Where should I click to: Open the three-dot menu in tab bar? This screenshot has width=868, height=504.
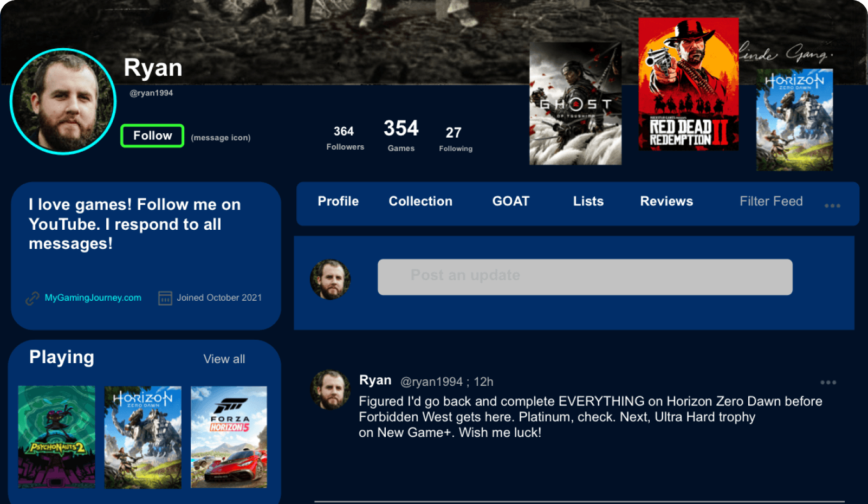[x=832, y=205]
